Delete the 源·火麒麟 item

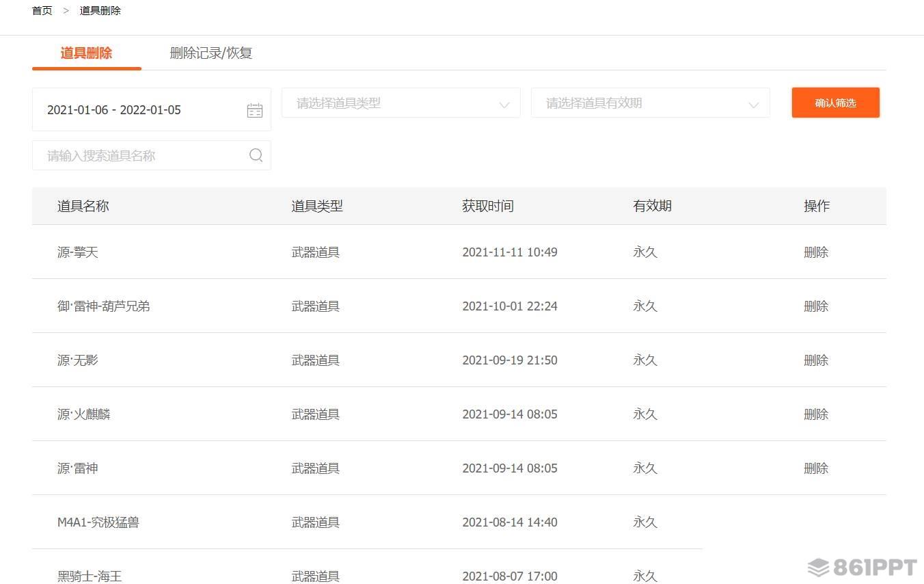tap(816, 414)
